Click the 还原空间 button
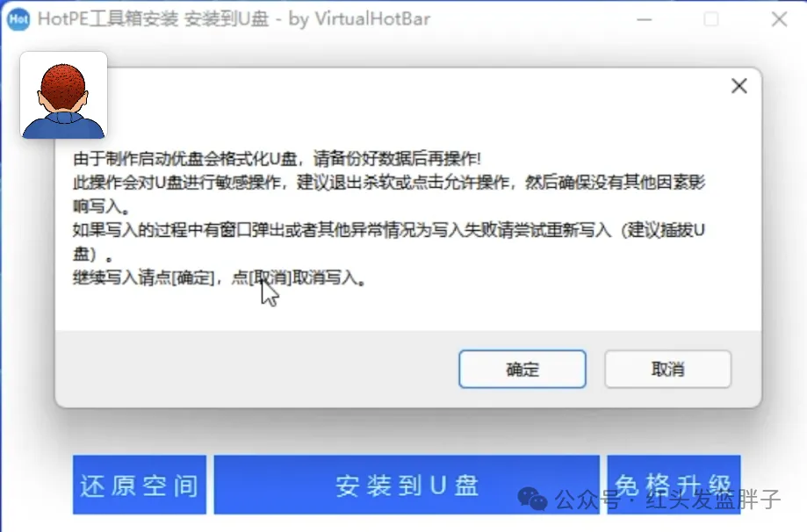The image size is (807, 532). (140, 485)
